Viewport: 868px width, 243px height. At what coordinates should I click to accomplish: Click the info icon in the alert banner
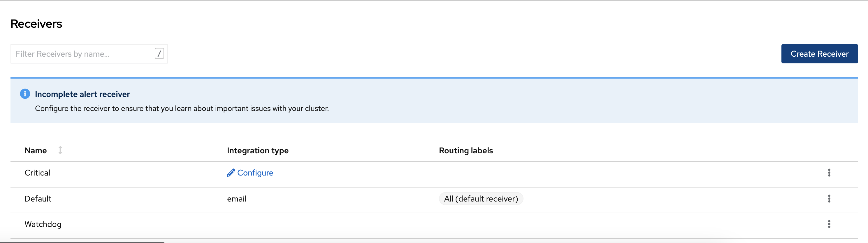[25, 94]
